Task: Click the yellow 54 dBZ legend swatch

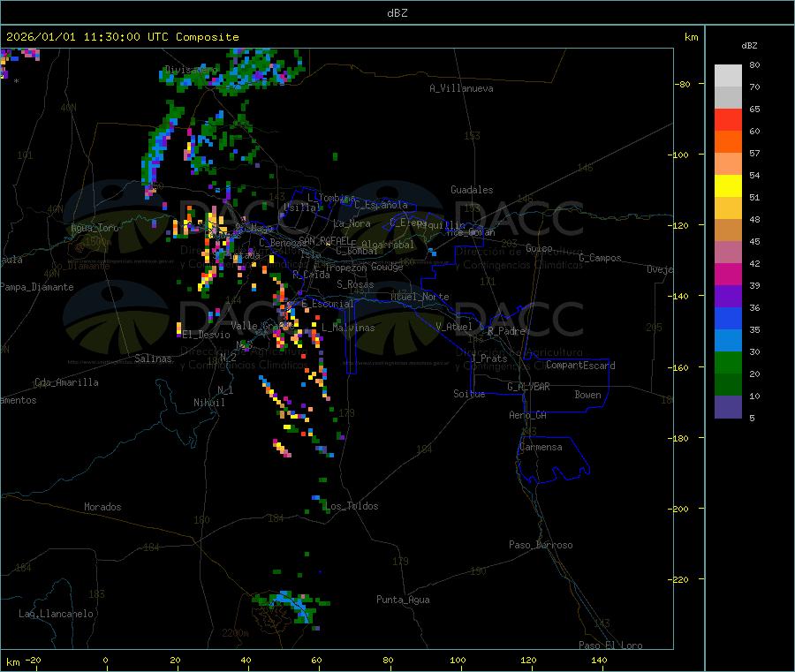Action: [728, 186]
